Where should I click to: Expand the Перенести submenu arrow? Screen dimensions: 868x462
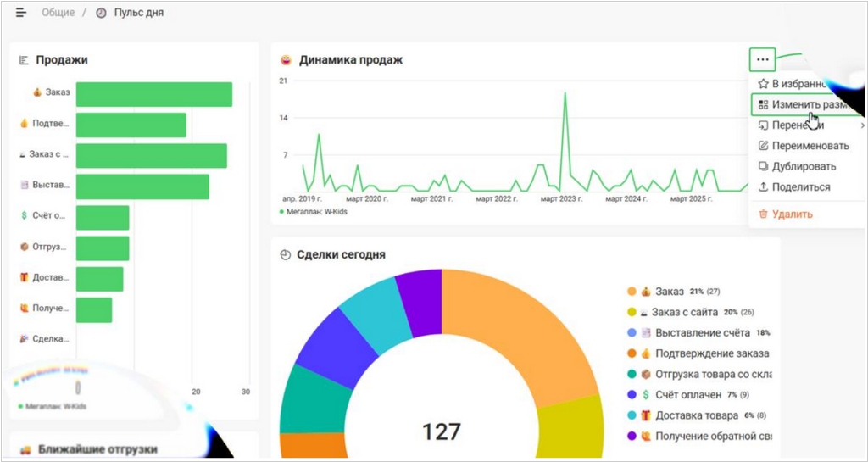click(862, 125)
